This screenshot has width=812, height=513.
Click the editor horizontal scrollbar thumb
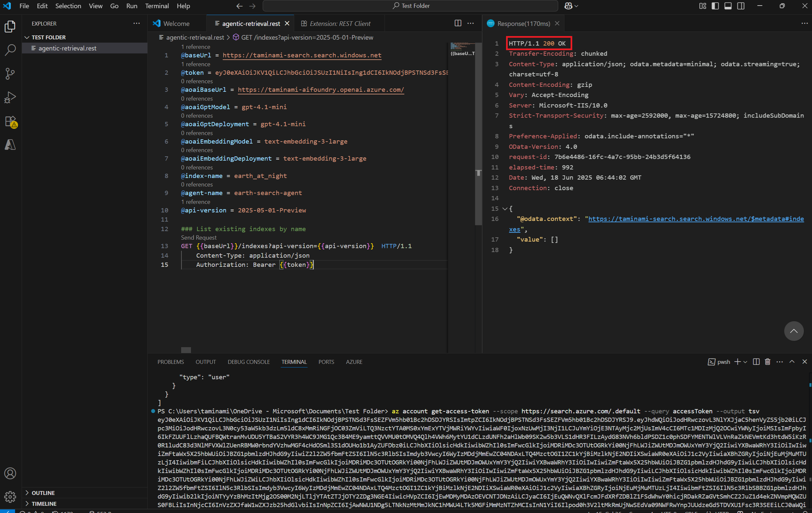(186, 350)
